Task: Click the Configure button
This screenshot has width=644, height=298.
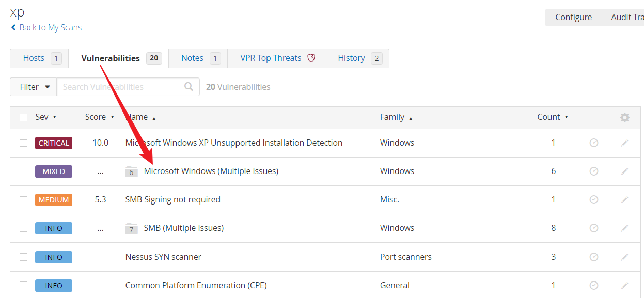Action: [x=573, y=17]
